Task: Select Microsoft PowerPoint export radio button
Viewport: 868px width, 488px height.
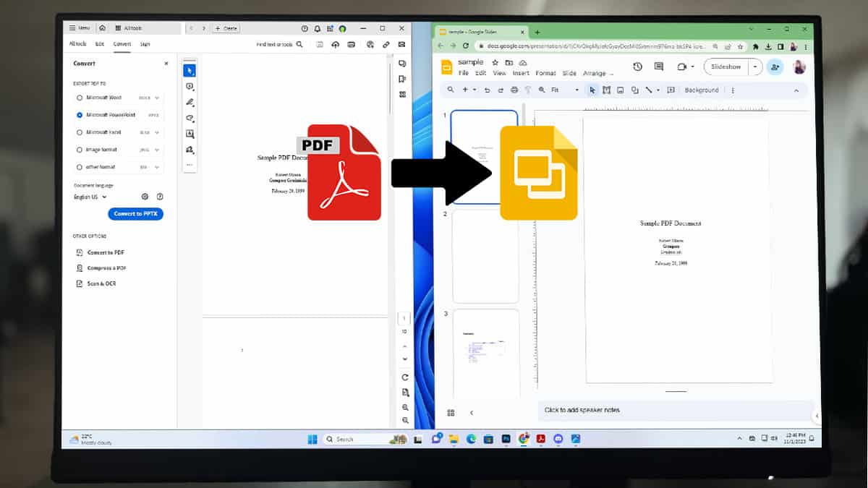Action: point(80,115)
